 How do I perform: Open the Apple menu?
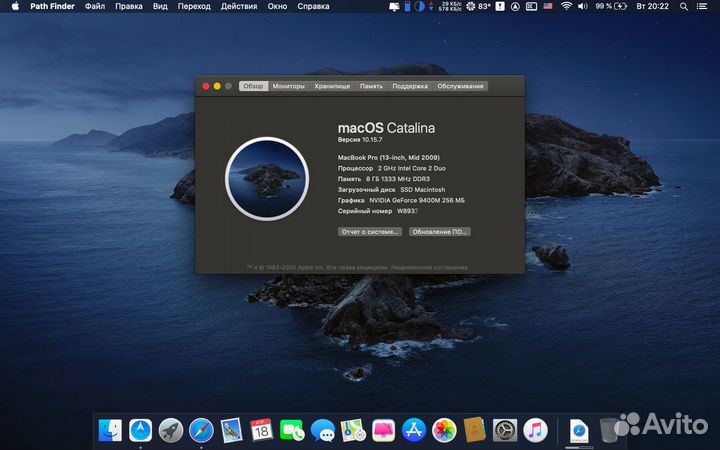point(15,6)
